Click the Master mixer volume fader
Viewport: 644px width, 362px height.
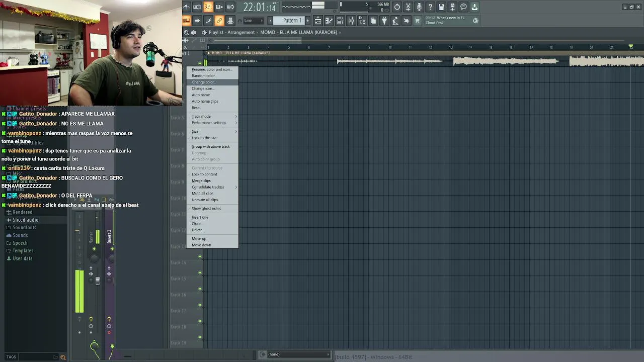98,281
